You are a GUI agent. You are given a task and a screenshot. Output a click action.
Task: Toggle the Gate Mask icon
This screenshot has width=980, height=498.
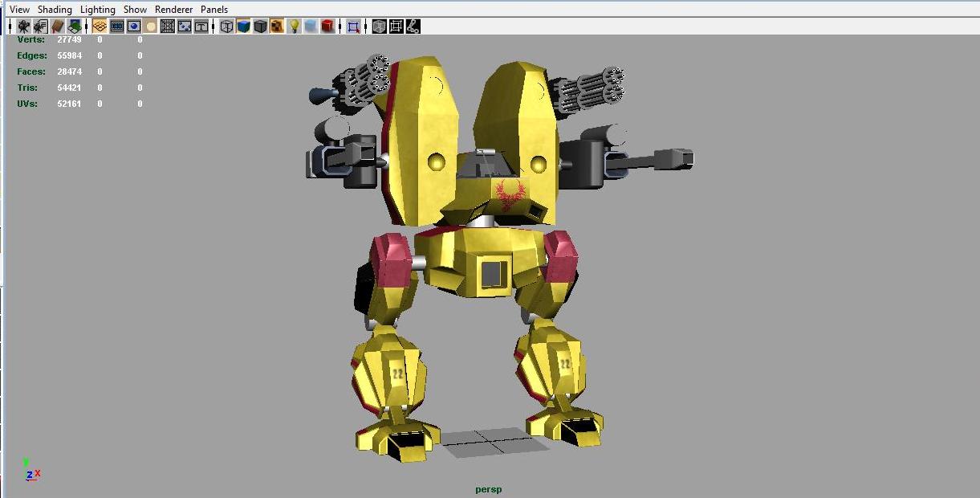pos(151,27)
